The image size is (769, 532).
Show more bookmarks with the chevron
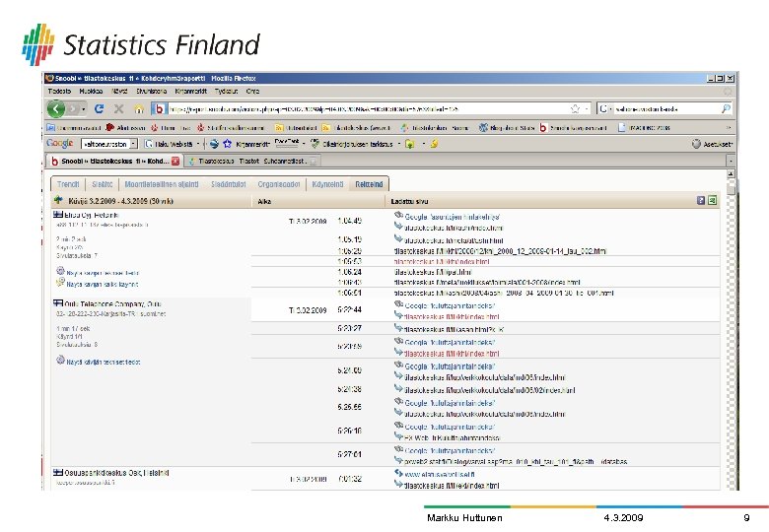click(x=729, y=127)
